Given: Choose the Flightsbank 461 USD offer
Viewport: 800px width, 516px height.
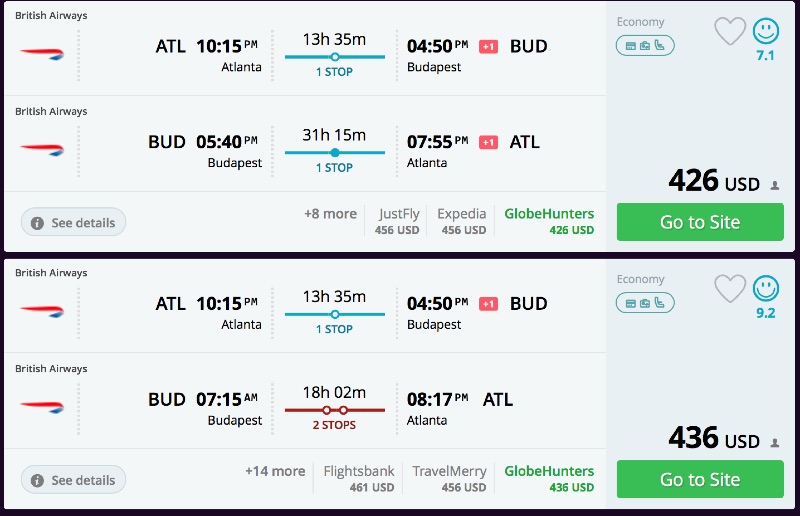Looking at the screenshot, I should pos(357,479).
